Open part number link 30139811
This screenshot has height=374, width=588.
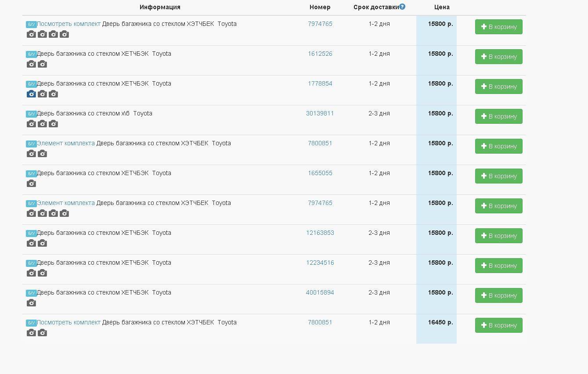[x=320, y=113]
